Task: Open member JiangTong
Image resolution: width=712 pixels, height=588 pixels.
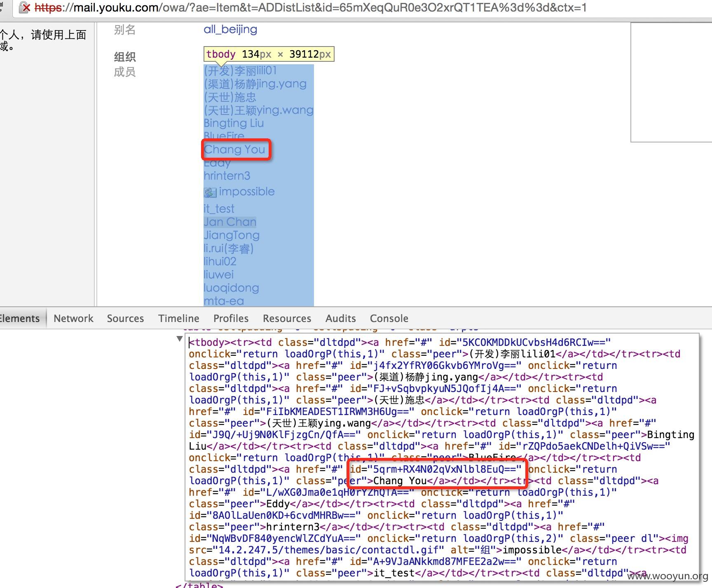Action: (x=232, y=235)
